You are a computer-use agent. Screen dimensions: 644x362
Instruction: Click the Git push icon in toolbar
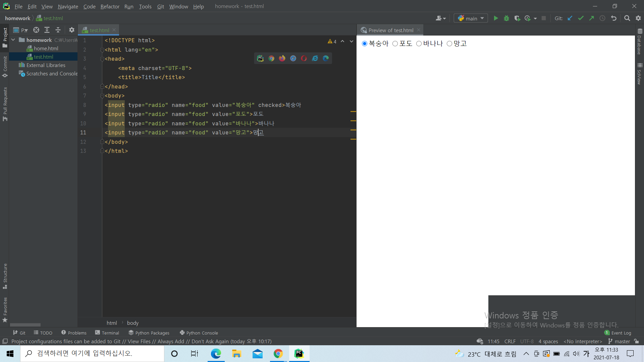tap(592, 18)
